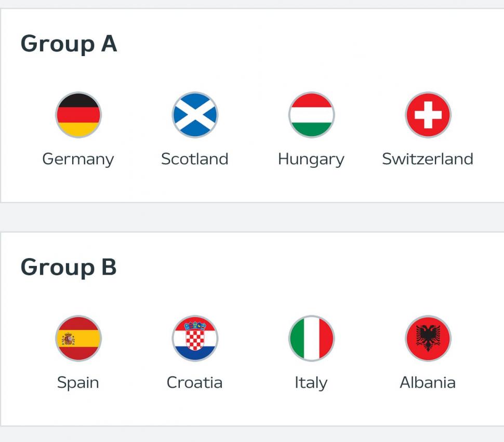The height and width of the screenshot is (442, 504).
Task: Select the Hungary team name
Action: click(x=311, y=159)
